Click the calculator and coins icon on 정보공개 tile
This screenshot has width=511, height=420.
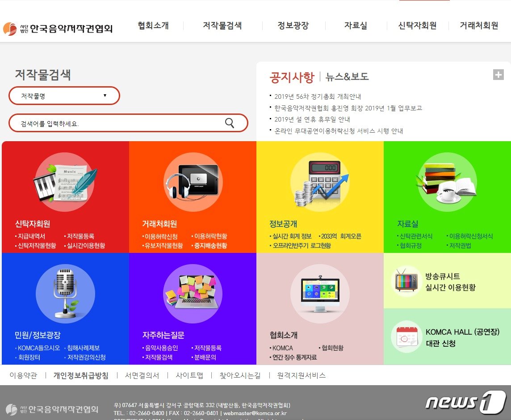[x=320, y=181]
